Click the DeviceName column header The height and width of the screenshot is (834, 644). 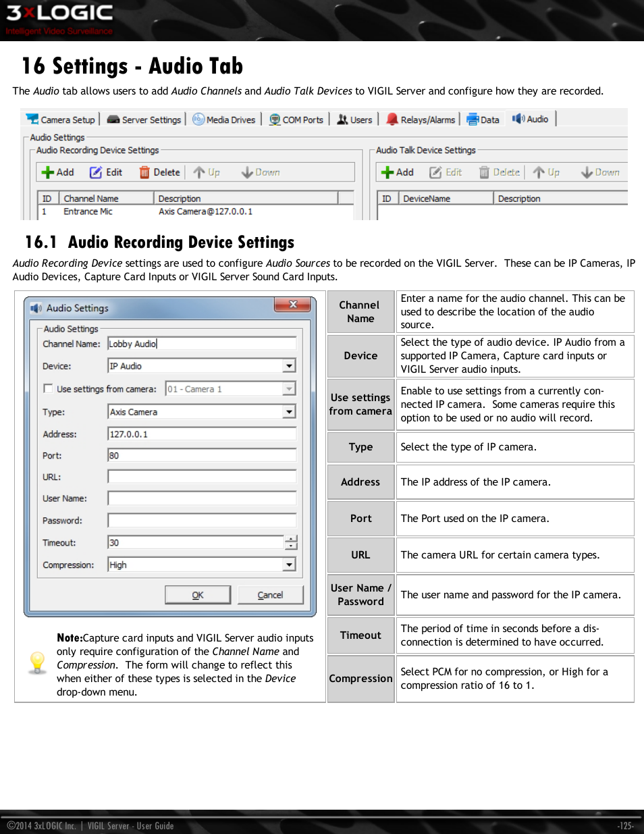446,199
